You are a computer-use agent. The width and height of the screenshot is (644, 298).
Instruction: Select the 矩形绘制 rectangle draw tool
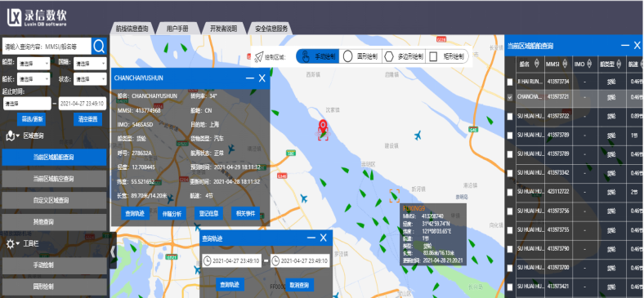tap(447, 56)
